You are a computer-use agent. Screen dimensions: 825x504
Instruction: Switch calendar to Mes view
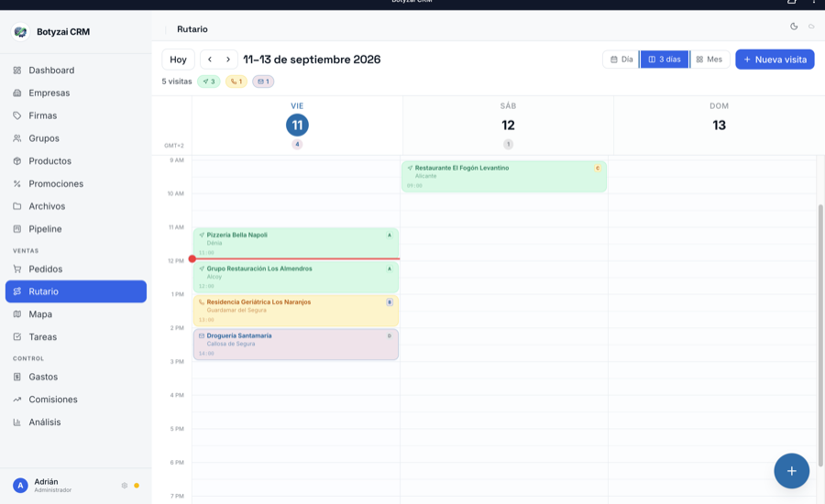pos(709,60)
